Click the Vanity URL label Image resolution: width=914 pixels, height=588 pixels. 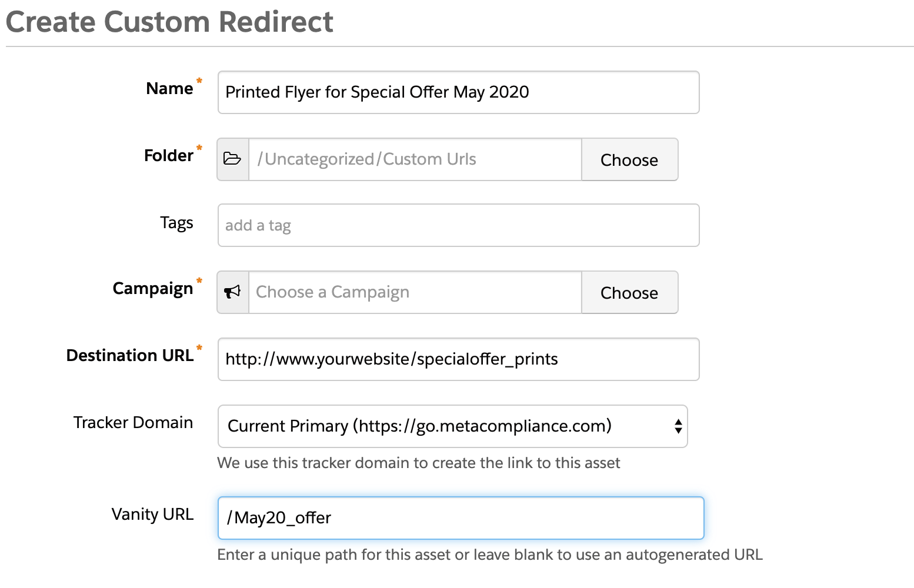coord(152,514)
